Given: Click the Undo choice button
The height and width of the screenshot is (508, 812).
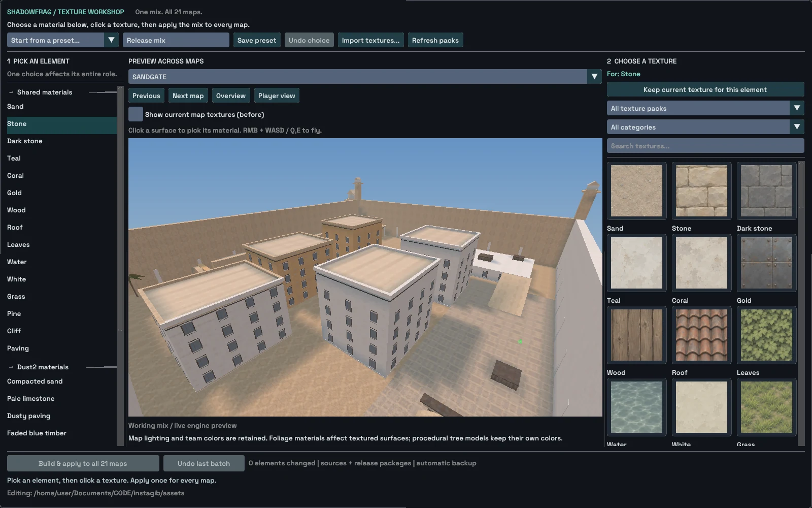Looking at the screenshot, I should pyautogui.click(x=309, y=40).
